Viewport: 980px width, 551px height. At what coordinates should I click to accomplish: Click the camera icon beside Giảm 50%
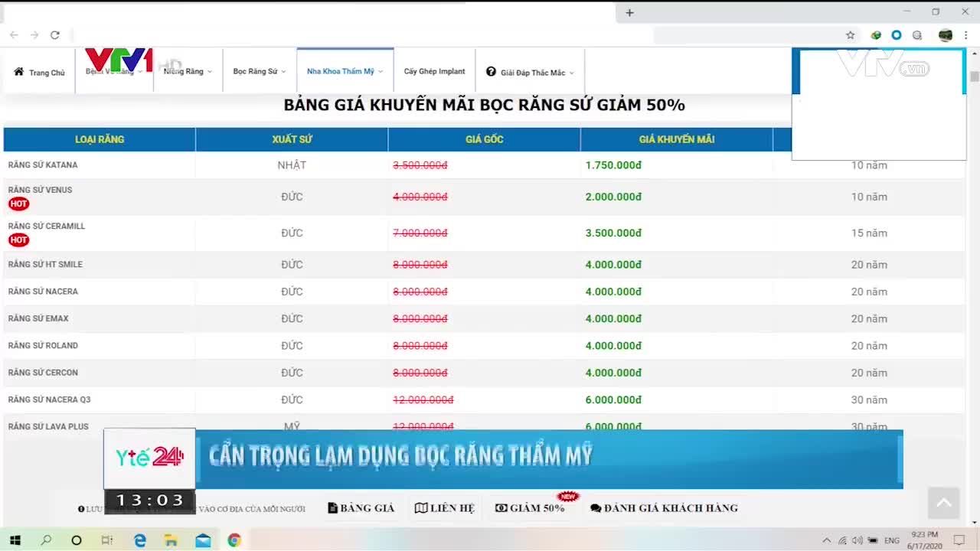click(x=501, y=507)
